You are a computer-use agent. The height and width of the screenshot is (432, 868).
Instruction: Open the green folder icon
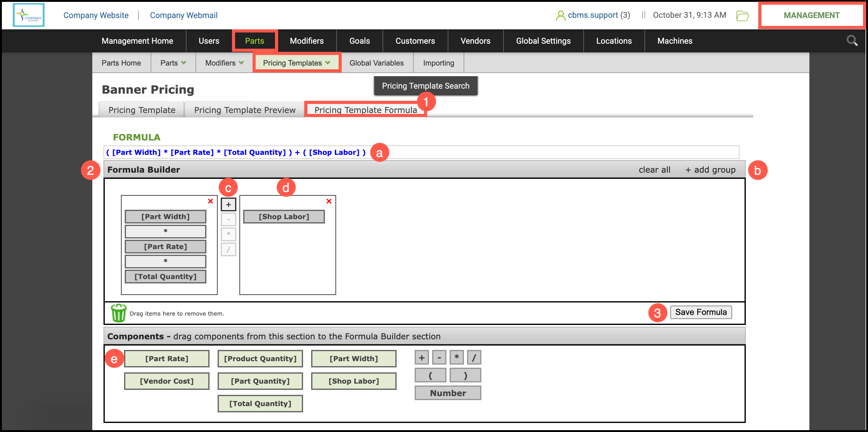[x=742, y=16]
